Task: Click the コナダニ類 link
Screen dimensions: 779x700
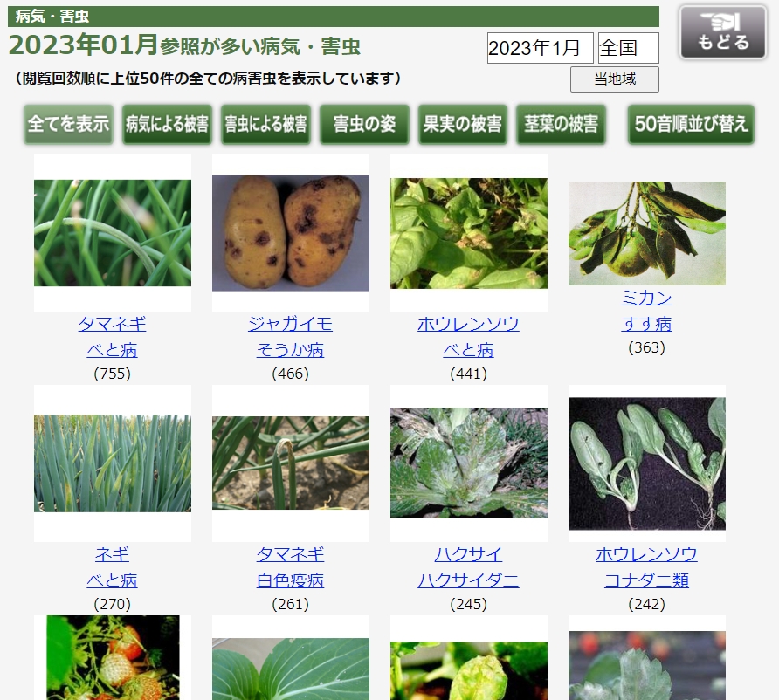Action: coord(647,580)
